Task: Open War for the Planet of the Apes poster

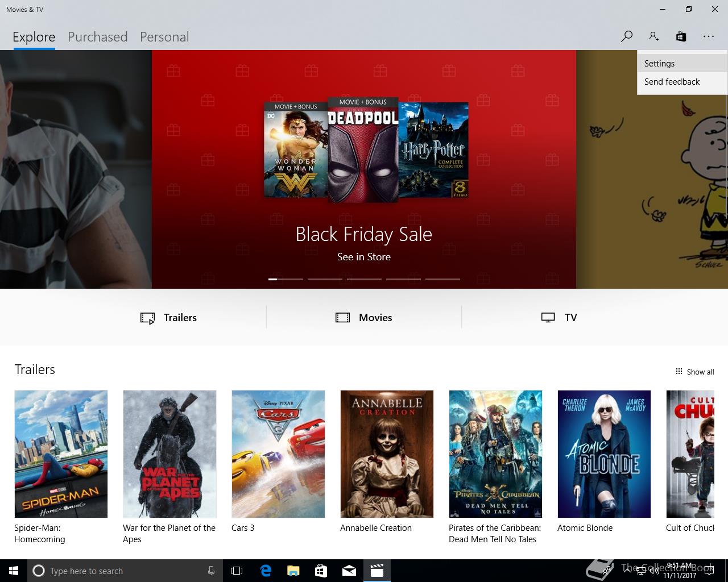Action: (169, 454)
